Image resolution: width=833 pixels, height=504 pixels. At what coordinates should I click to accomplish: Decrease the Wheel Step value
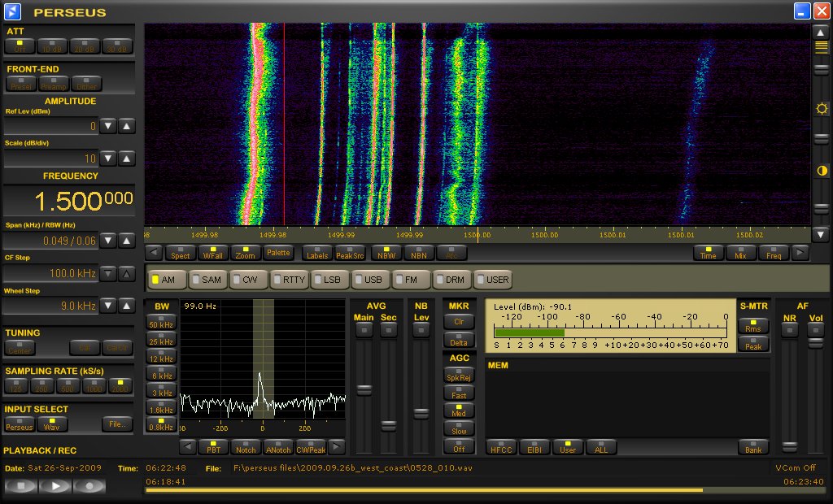point(108,306)
